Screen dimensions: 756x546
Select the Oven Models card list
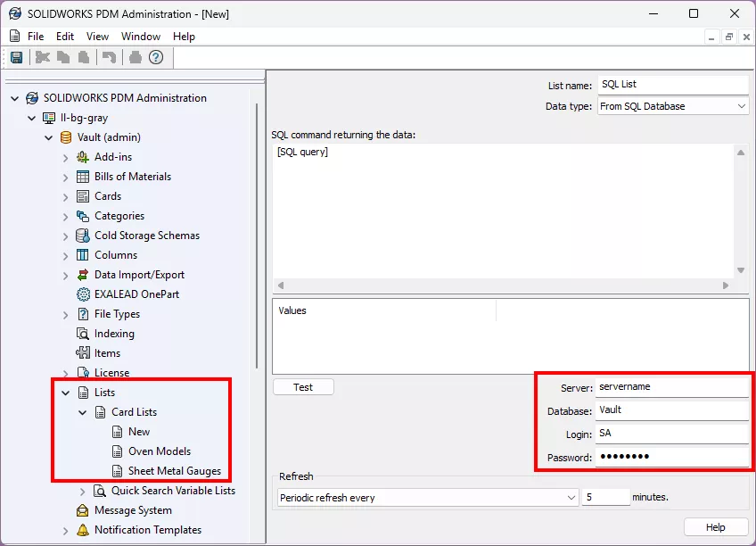coord(159,451)
